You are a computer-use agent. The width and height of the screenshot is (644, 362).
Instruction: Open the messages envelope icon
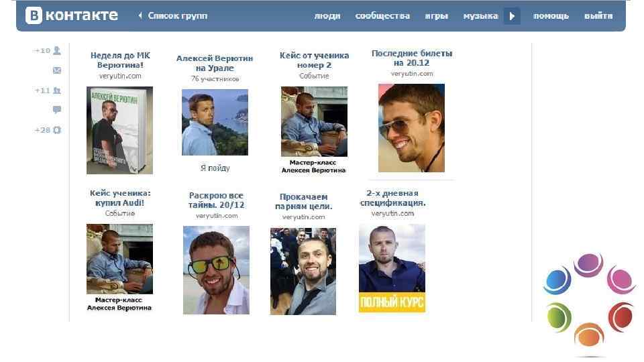(x=57, y=70)
